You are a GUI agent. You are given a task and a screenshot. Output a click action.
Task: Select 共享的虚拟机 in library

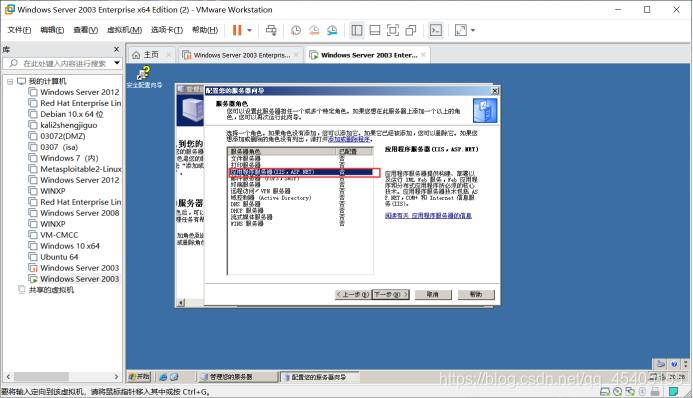(x=51, y=290)
